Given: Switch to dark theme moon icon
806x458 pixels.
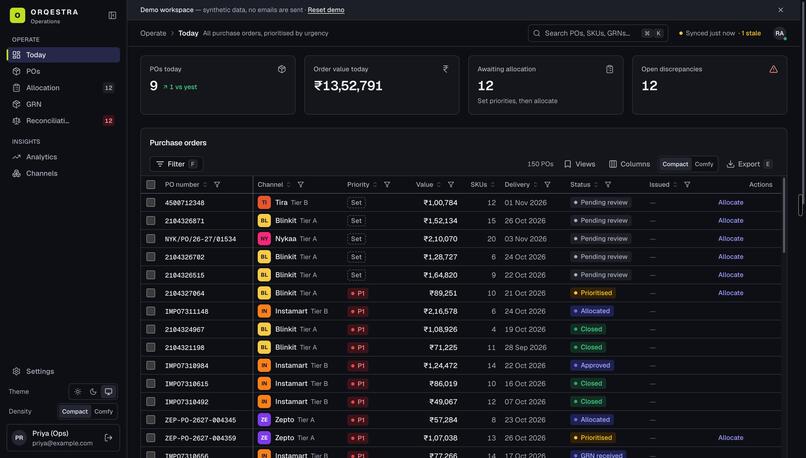Looking at the screenshot, I should 93,392.
